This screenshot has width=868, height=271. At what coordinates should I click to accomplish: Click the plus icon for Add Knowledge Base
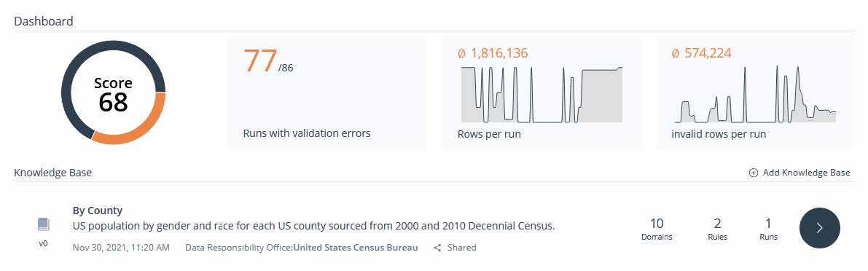(x=753, y=173)
